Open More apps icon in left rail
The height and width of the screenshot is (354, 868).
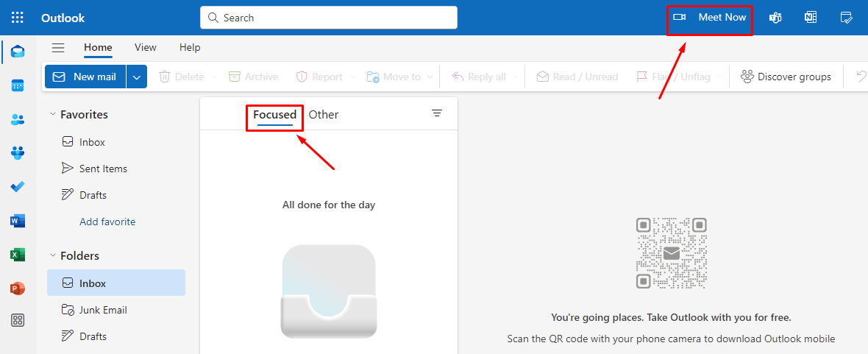coord(18,320)
